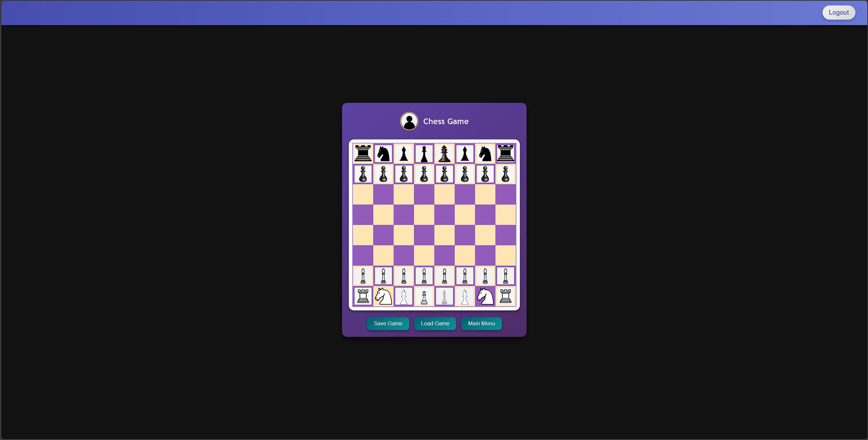Select the black rook on a8

[x=363, y=154]
